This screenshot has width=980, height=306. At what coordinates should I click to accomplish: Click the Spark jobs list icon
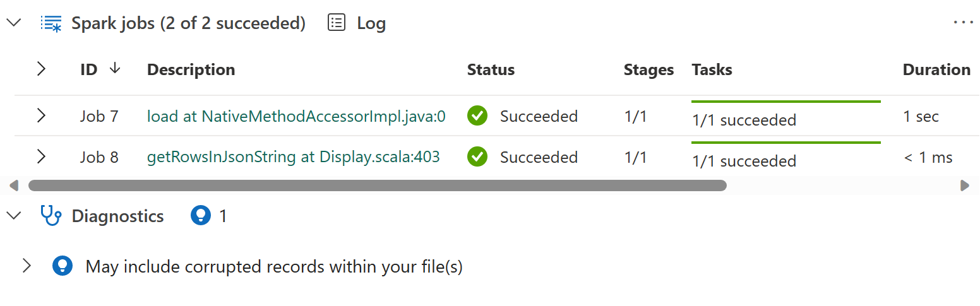pyautogui.click(x=51, y=23)
